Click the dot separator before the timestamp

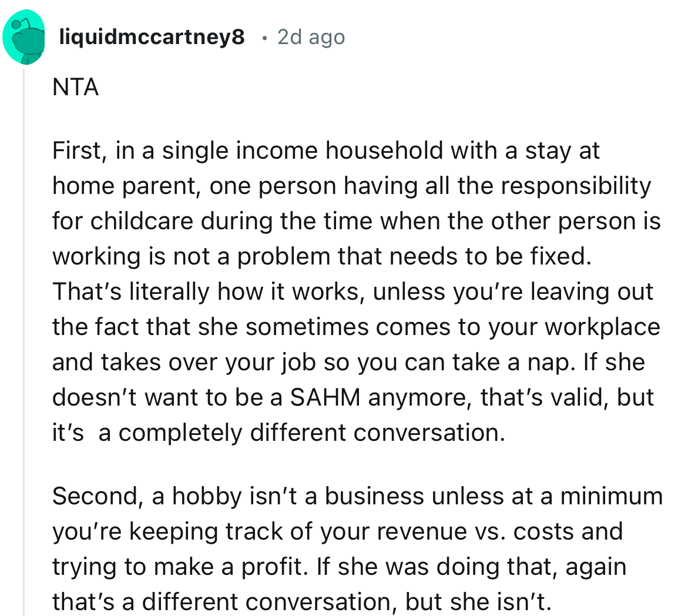click(x=265, y=39)
